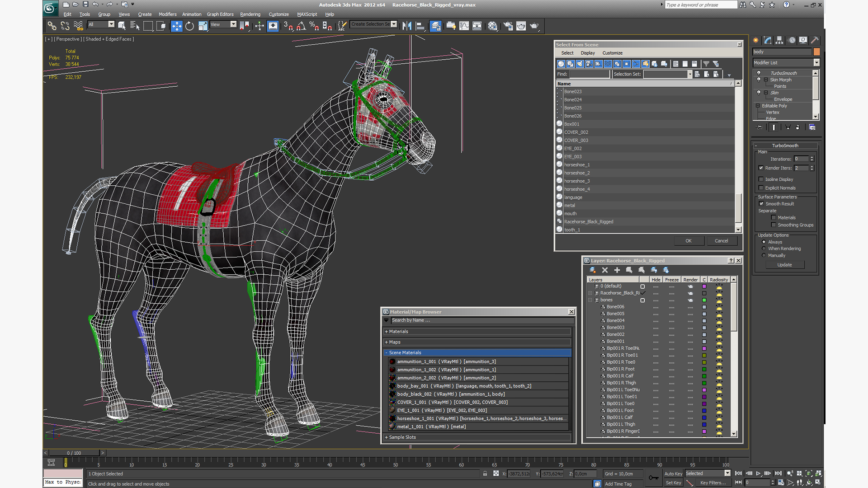
Task: Expand Maps group in Material Browser
Action: (x=476, y=342)
